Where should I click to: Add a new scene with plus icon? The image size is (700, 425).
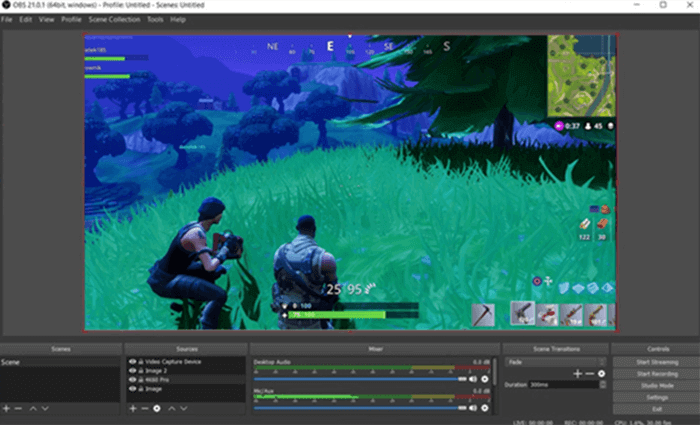tap(6, 409)
